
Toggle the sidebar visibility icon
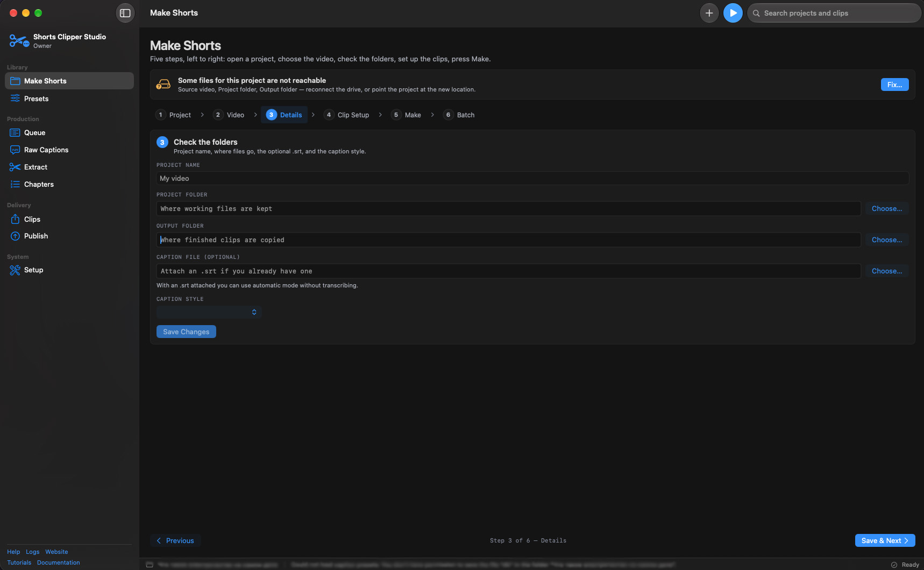click(x=125, y=13)
